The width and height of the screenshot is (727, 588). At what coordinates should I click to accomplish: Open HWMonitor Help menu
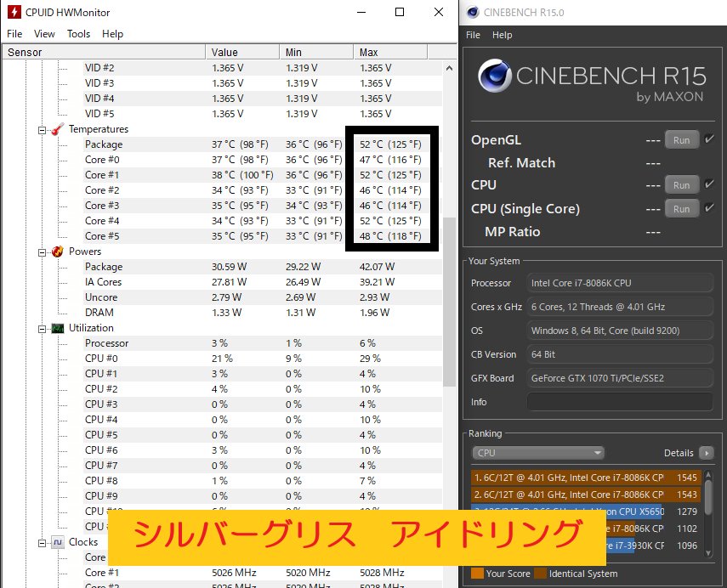click(x=113, y=34)
